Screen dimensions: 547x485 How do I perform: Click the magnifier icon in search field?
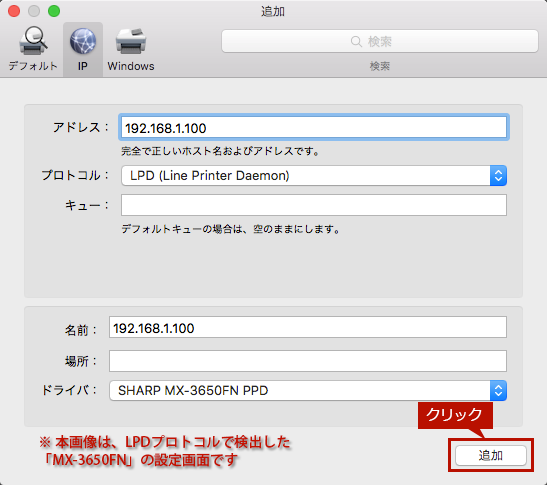356,42
